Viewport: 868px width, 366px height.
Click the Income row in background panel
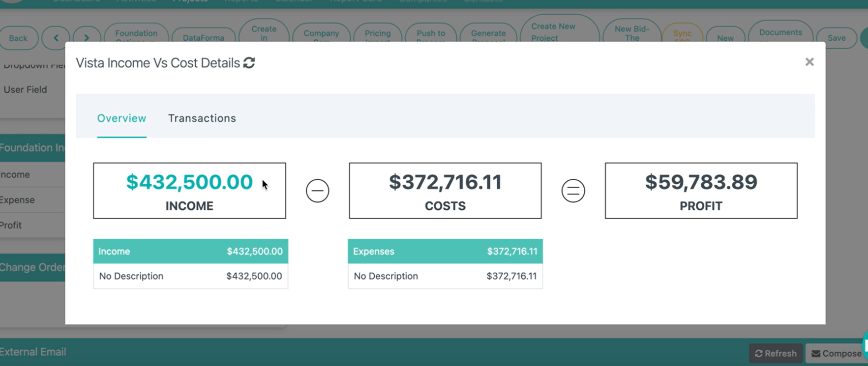[32, 174]
